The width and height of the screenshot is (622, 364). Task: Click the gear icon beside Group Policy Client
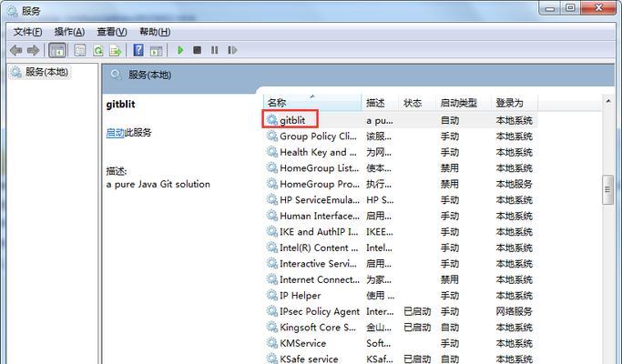[272, 136]
